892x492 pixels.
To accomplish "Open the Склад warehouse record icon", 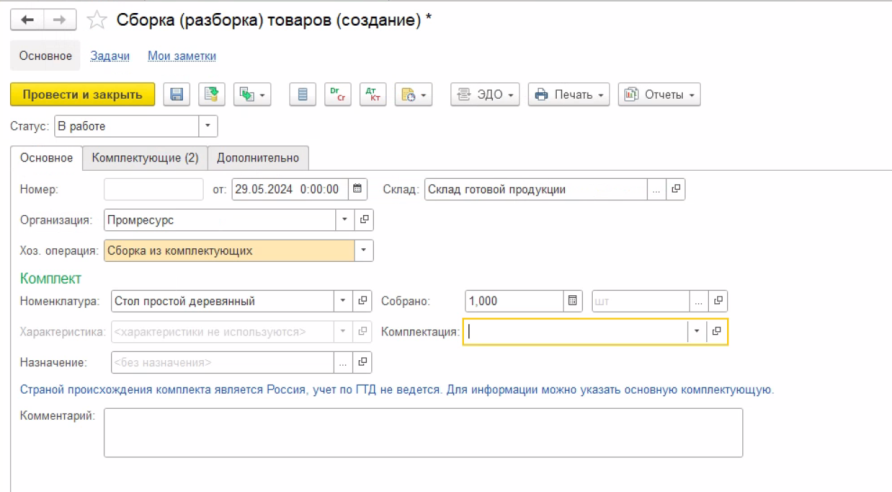I will tap(675, 189).
